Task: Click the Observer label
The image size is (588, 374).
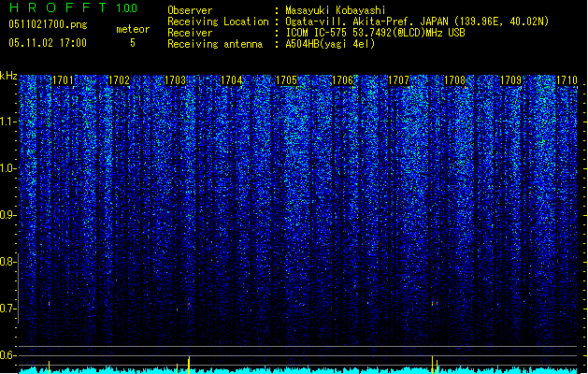Action: (190, 10)
